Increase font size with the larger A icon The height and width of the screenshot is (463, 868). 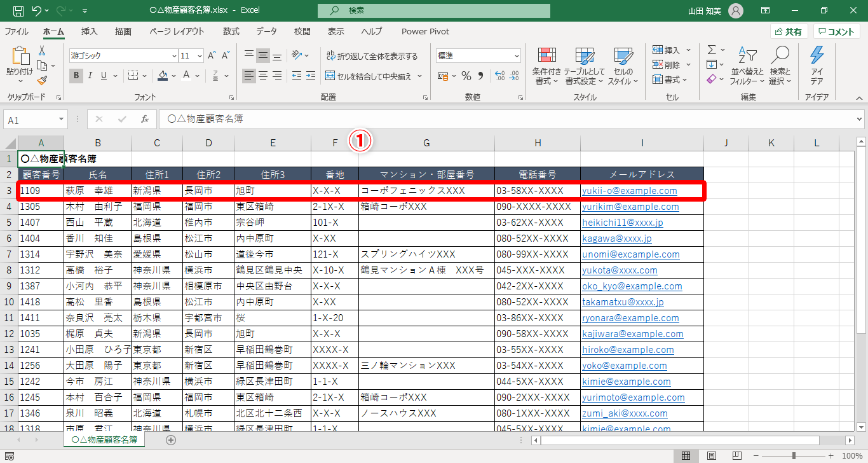point(212,56)
